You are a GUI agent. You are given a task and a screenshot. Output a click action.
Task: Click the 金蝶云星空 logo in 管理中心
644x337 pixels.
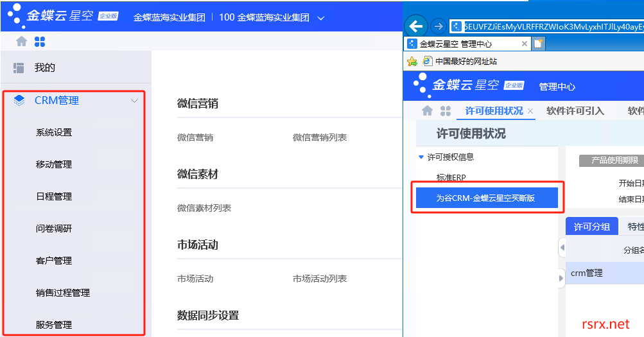point(468,85)
